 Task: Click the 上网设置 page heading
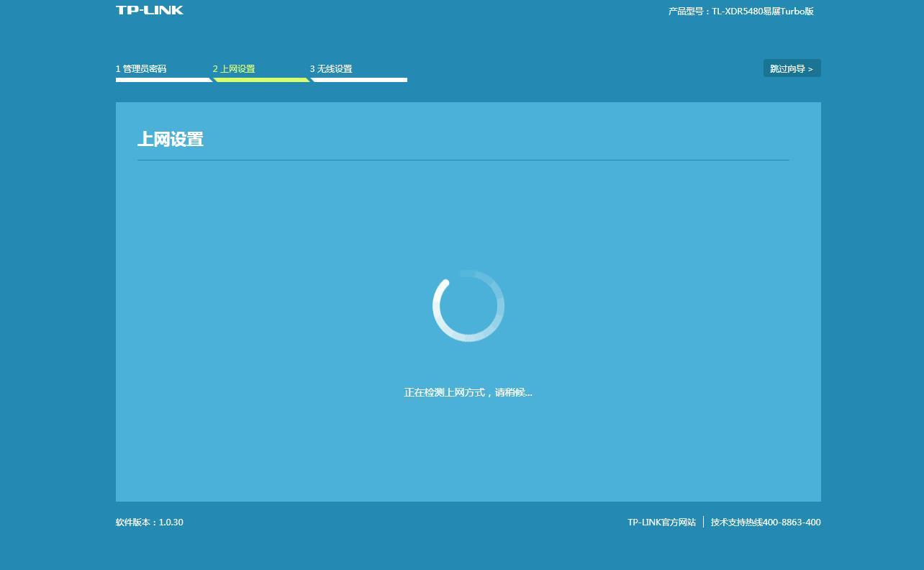[x=170, y=139]
